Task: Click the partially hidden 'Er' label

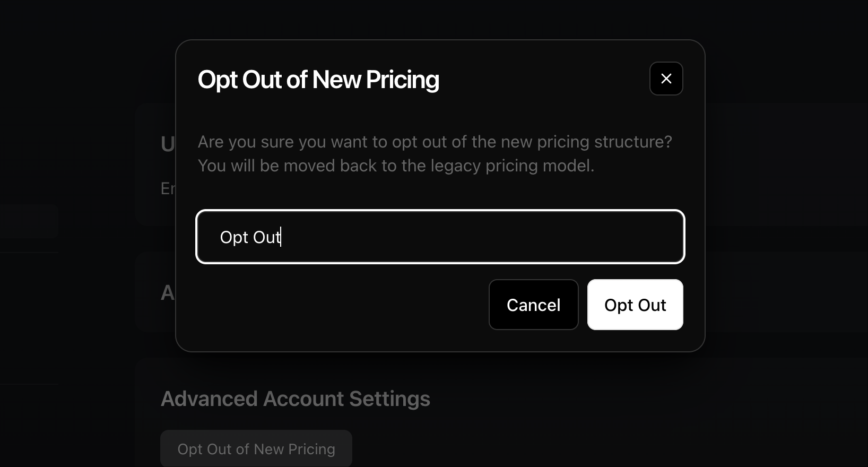Action: (168, 188)
